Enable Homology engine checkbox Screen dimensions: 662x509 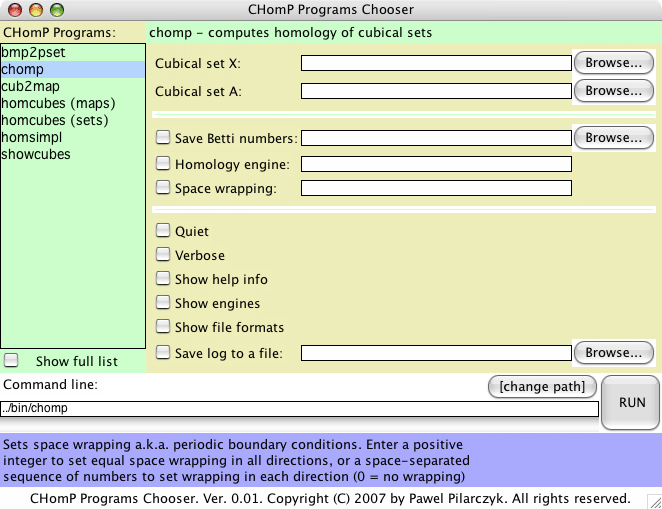click(x=163, y=163)
